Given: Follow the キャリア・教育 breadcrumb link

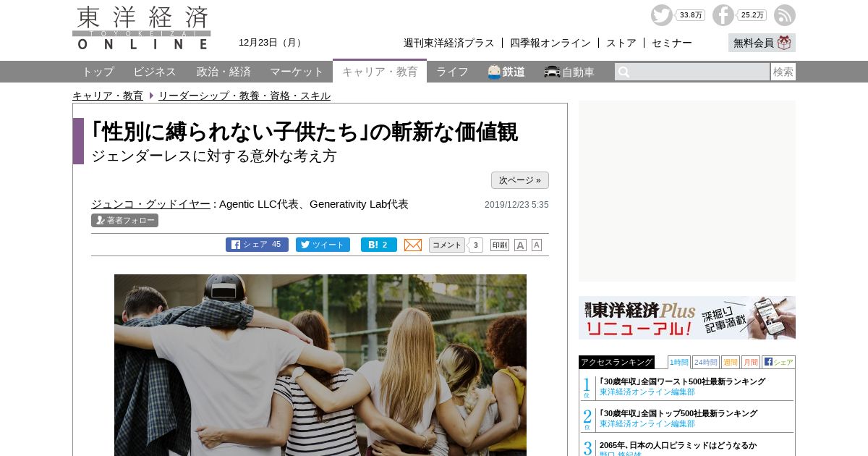Looking at the screenshot, I should pos(108,96).
